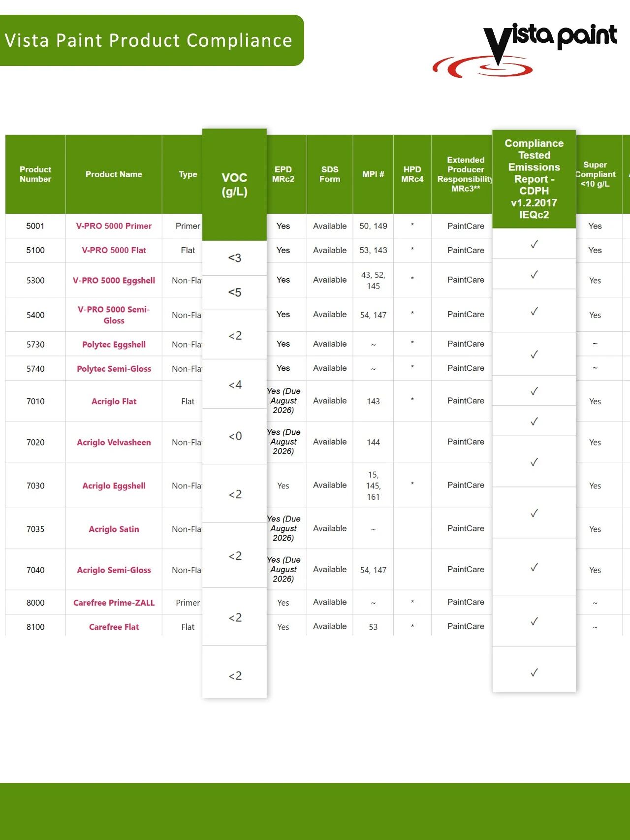
Task: Select the SDS Form column header
Action: [x=330, y=174]
